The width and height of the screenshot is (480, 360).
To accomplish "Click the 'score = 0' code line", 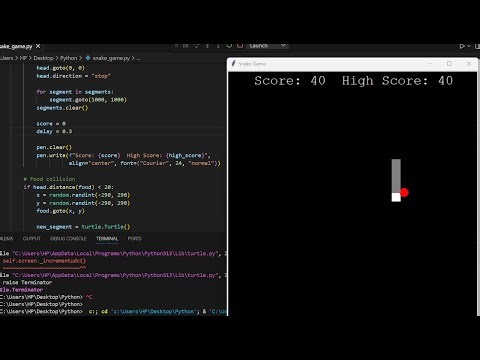I will tap(51, 123).
